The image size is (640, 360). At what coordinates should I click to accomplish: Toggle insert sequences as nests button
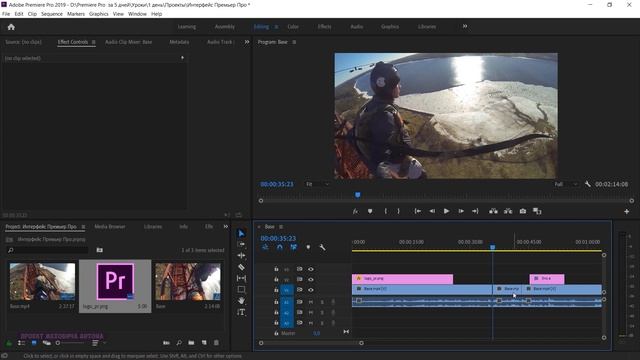tap(265, 247)
